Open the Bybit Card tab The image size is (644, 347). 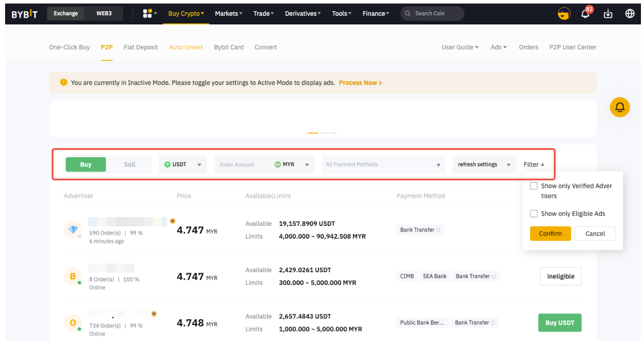point(229,47)
